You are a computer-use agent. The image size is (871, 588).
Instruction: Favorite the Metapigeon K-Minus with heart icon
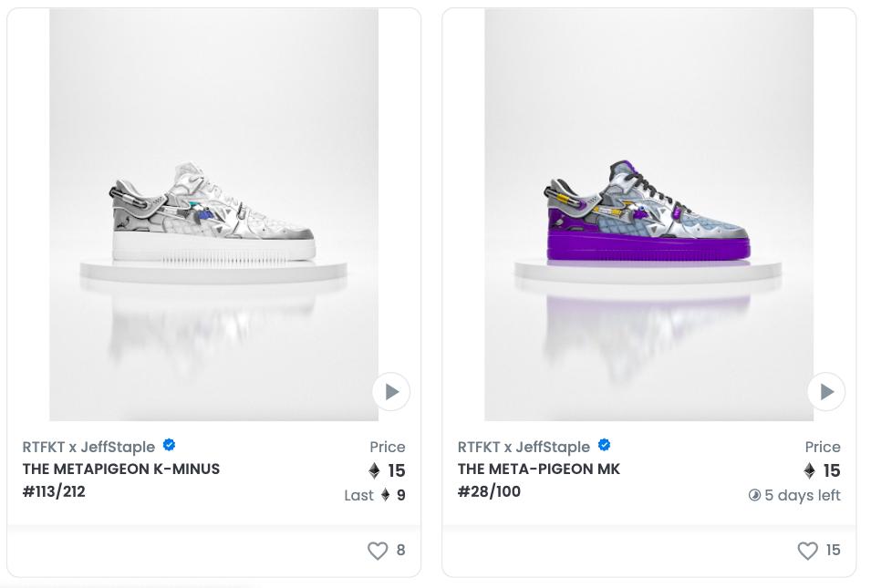(x=378, y=551)
